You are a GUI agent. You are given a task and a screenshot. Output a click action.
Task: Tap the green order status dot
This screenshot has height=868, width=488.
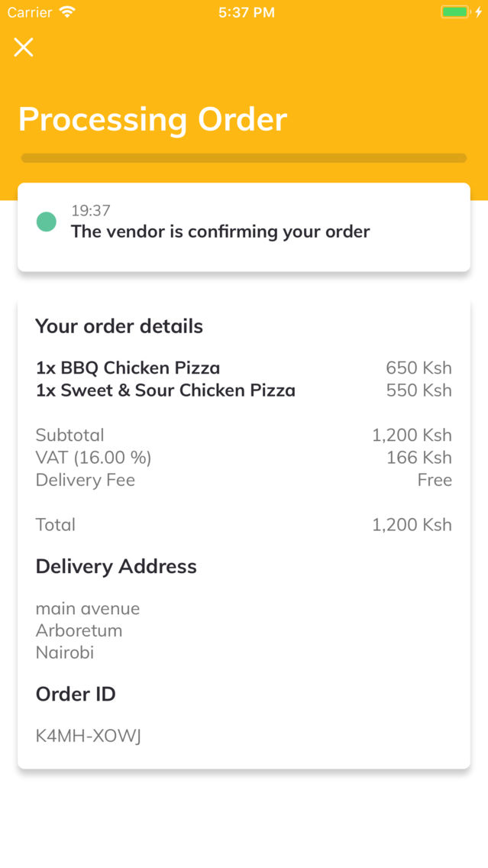coord(47,222)
